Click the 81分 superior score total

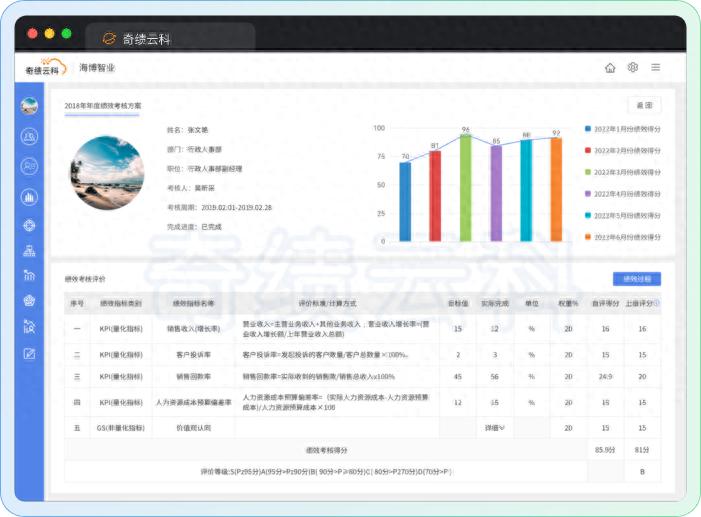pos(642,450)
